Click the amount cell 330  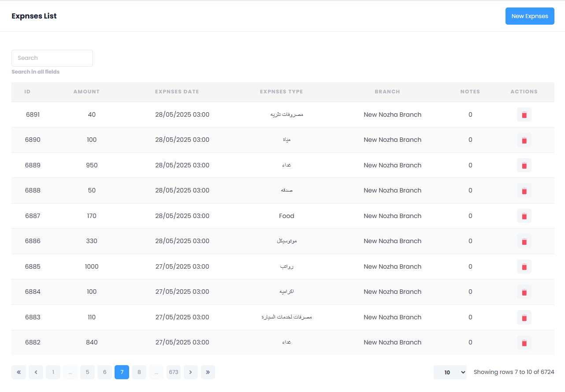92,241
